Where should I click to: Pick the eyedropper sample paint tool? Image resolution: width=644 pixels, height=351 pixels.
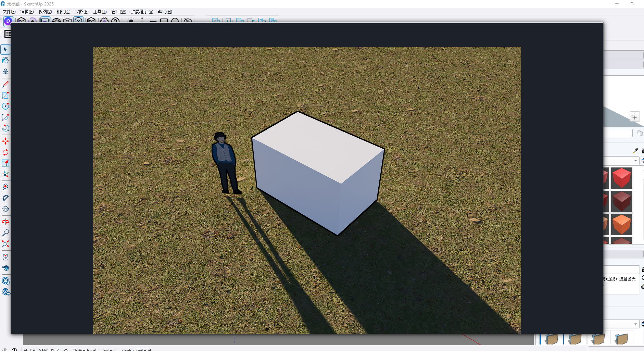(635, 151)
